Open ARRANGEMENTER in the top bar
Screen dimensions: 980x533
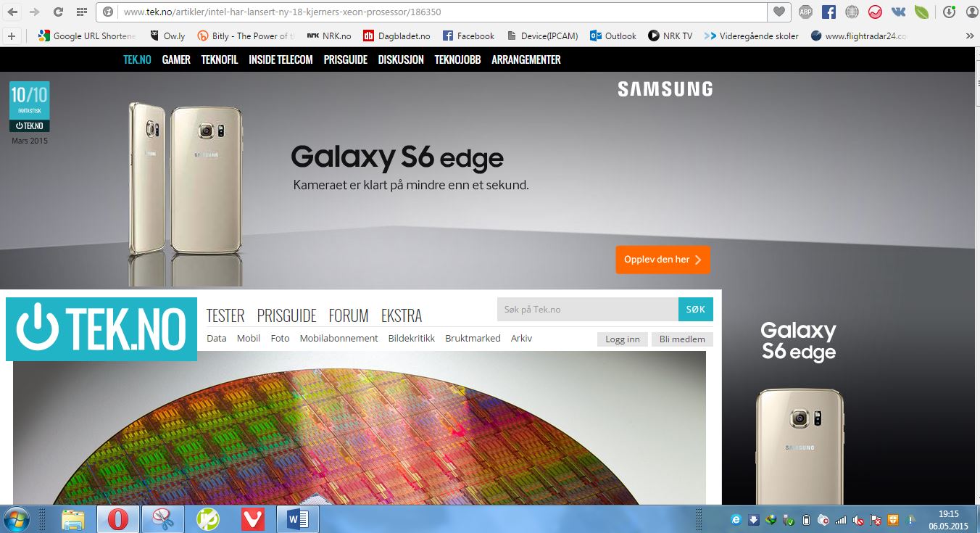(526, 59)
